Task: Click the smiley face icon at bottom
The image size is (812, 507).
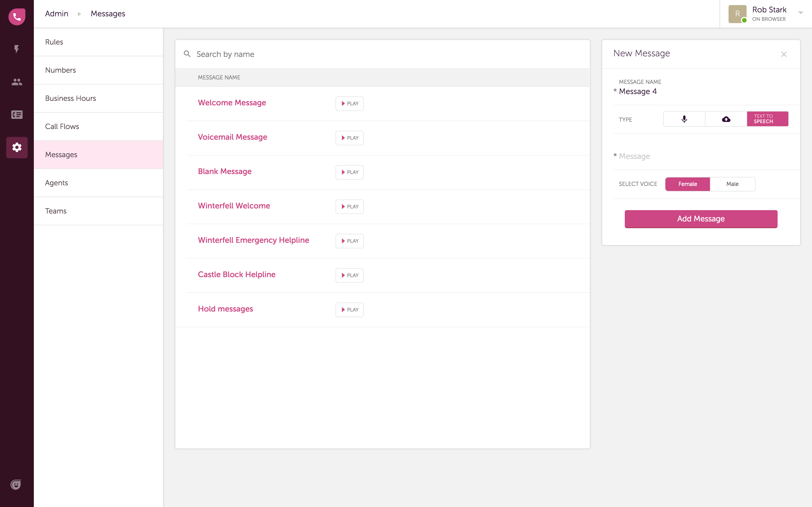Action: [16, 484]
